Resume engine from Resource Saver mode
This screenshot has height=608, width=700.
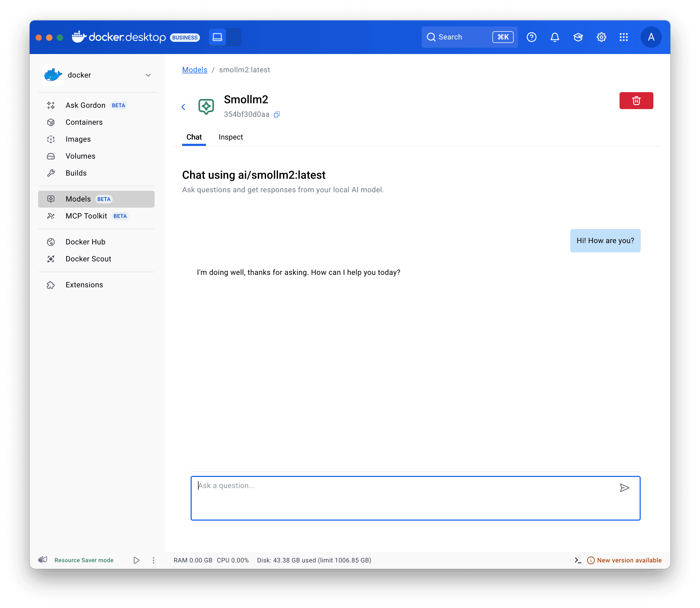coord(136,560)
